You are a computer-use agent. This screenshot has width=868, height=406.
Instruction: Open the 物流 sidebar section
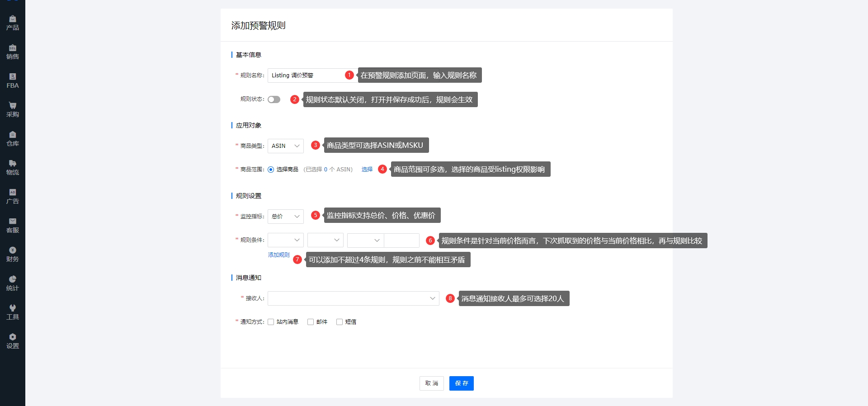[x=13, y=168]
